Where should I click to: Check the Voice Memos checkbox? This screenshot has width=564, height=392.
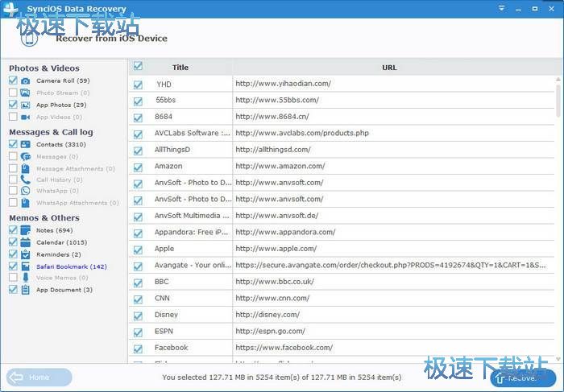pos(13,277)
